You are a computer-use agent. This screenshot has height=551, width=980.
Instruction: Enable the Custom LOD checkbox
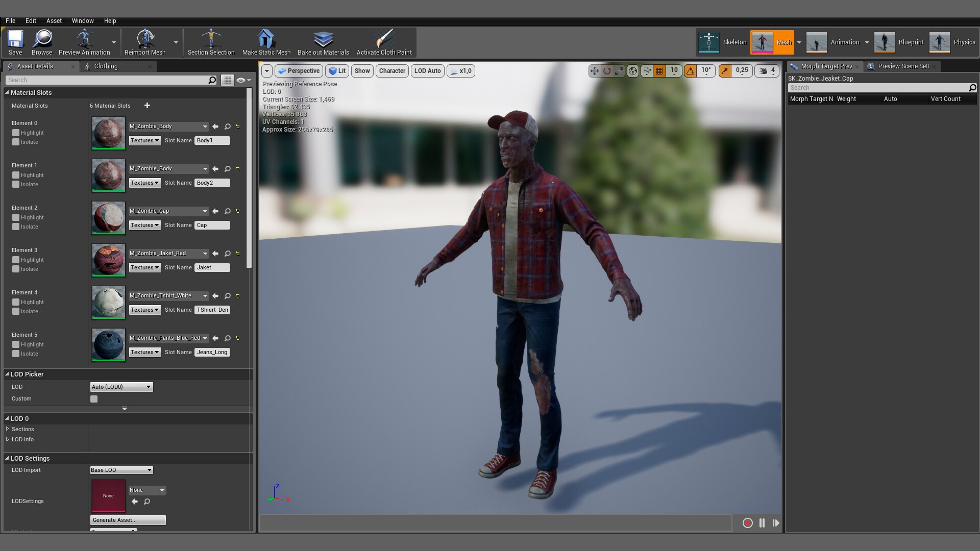94,398
